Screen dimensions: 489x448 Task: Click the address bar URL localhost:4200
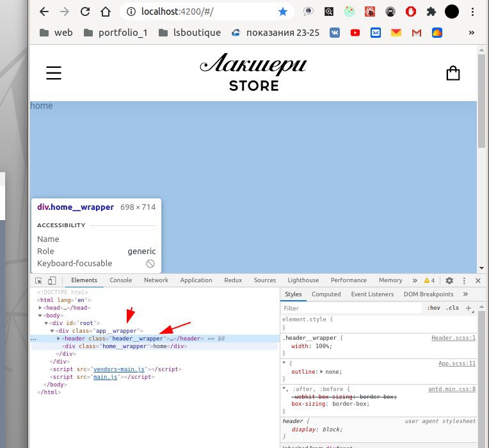click(177, 12)
